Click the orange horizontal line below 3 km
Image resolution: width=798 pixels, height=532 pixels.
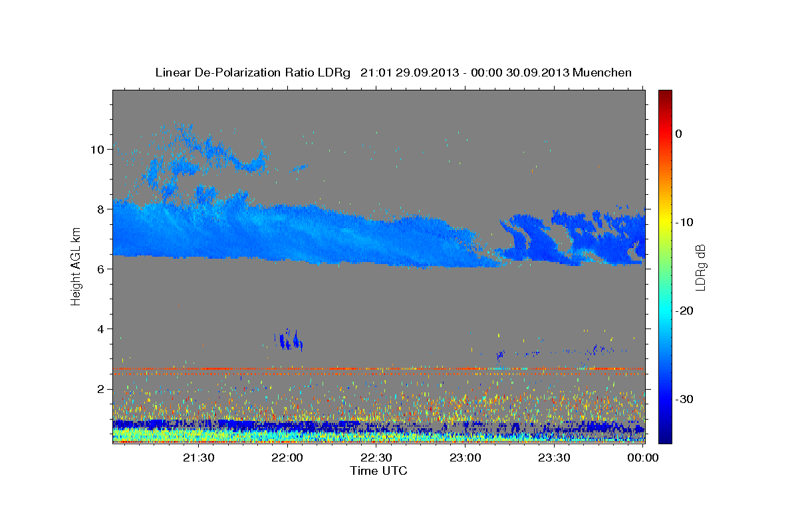coord(378,368)
